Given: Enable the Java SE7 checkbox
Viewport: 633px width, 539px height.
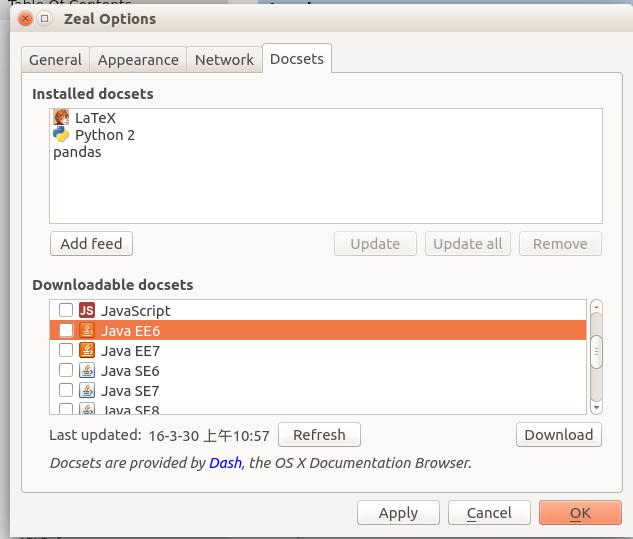Looking at the screenshot, I should (x=66, y=390).
